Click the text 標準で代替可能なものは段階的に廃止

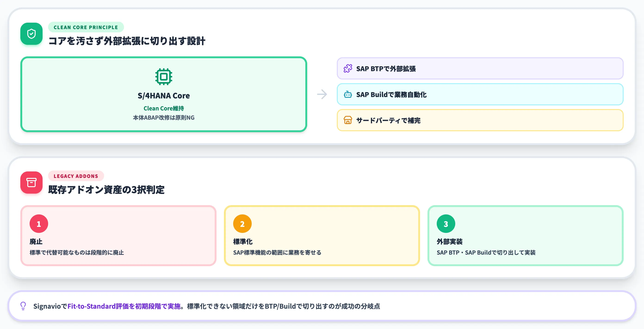tap(77, 252)
